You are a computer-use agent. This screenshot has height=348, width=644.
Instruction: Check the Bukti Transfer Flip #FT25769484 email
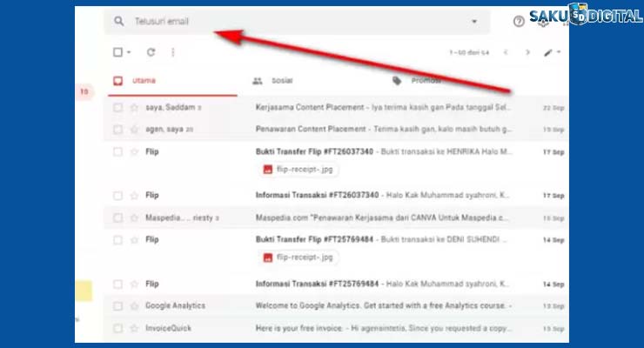(117, 239)
